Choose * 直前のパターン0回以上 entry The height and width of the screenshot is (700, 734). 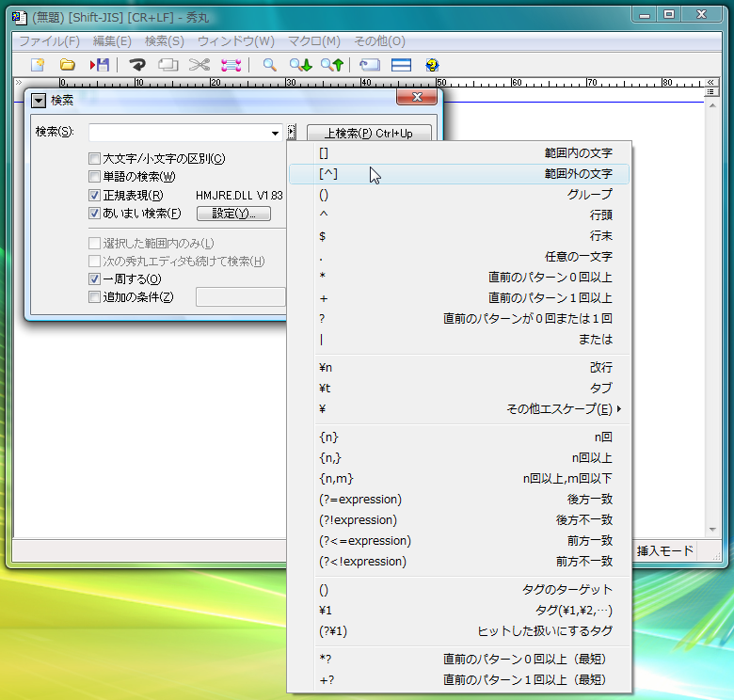click(x=459, y=277)
